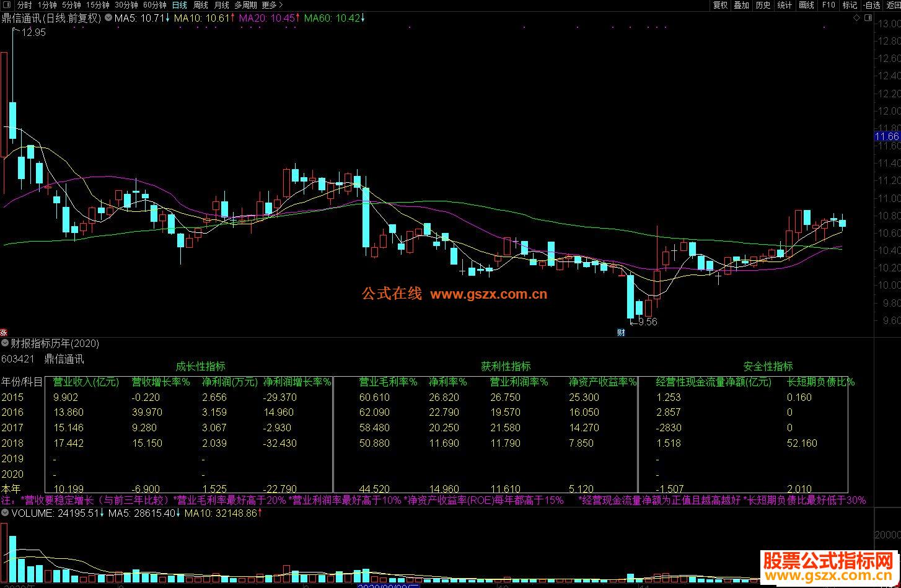Screen dimensions: 901x588
Task: Click the red 涨 badge at chart bottom-left
Action: [3, 333]
